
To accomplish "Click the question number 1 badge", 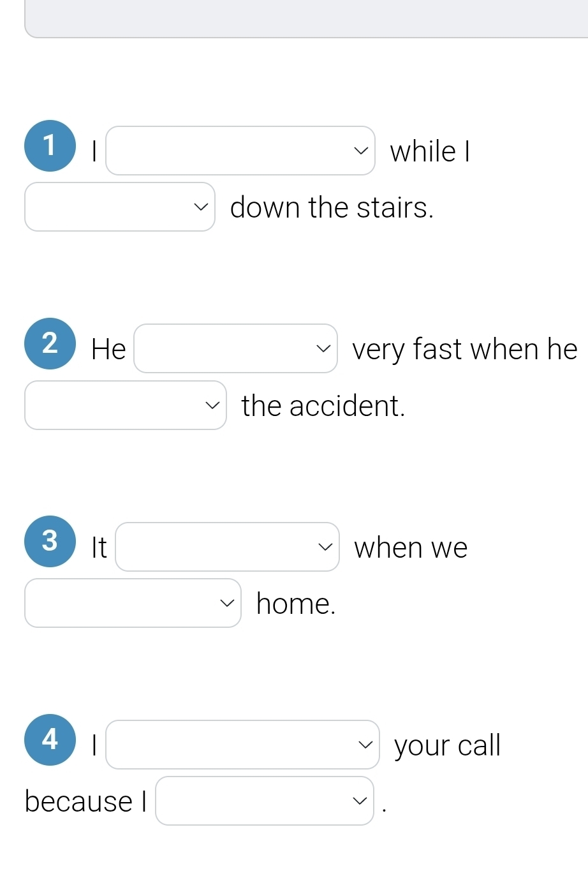I will (x=50, y=145).
